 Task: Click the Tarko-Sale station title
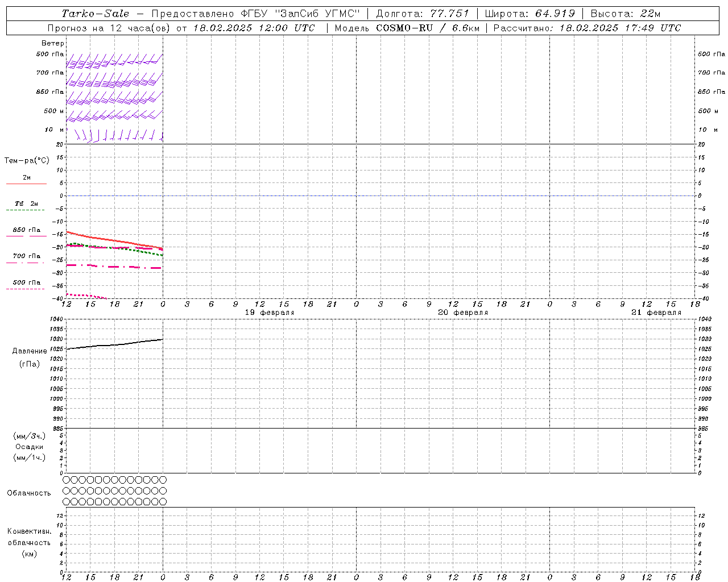pos(95,14)
